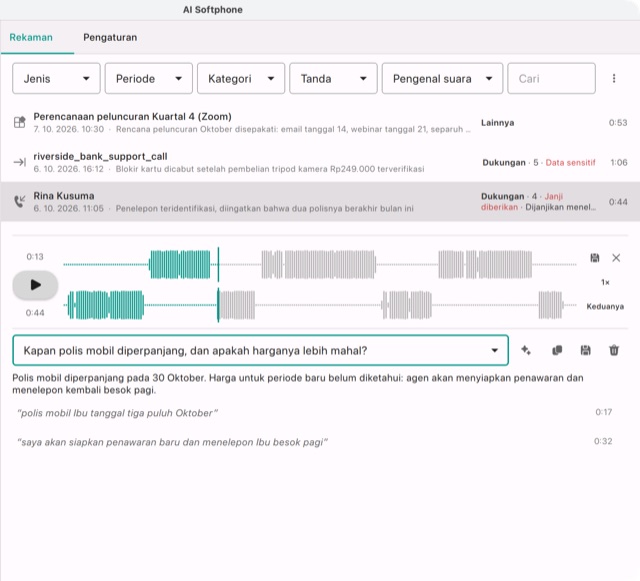
Task: Click the Data sensitif tag
Action: coord(570,163)
